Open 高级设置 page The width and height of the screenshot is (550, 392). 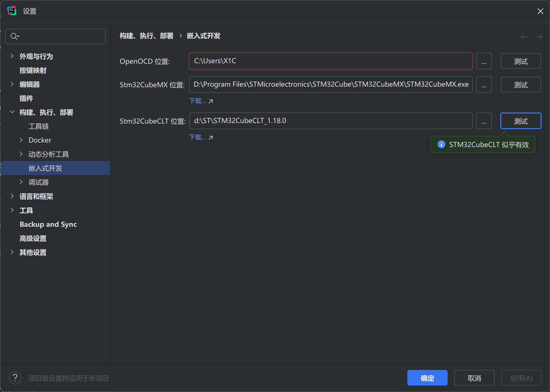pyautogui.click(x=33, y=238)
